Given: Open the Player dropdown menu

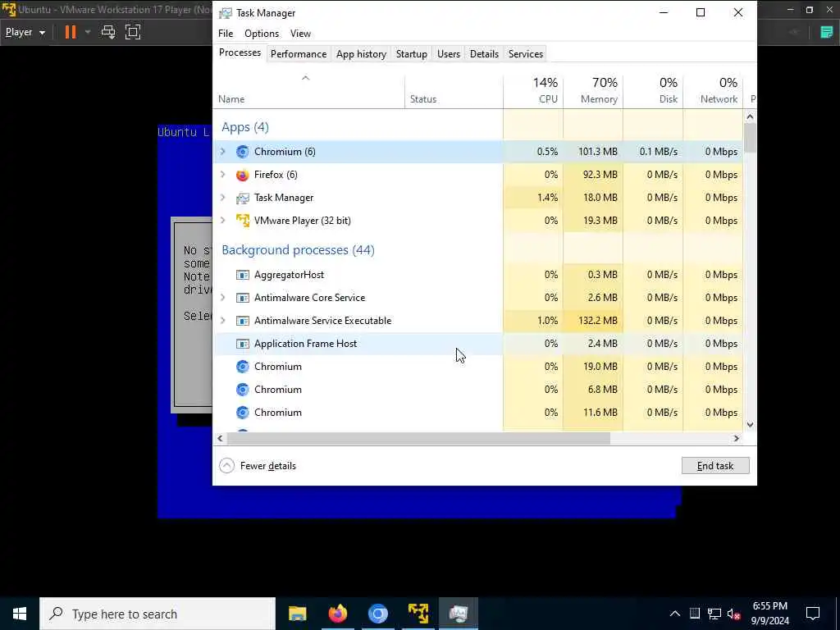Looking at the screenshot, I should [x=25, y=32].
